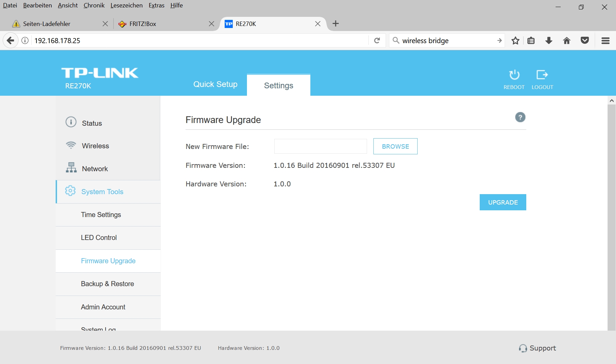Open the Hilfe menu

[176, 5]
